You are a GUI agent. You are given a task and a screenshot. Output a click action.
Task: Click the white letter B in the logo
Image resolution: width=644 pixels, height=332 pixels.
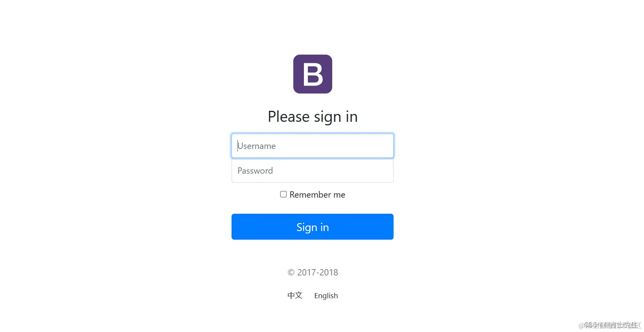[x=313, y=75]
